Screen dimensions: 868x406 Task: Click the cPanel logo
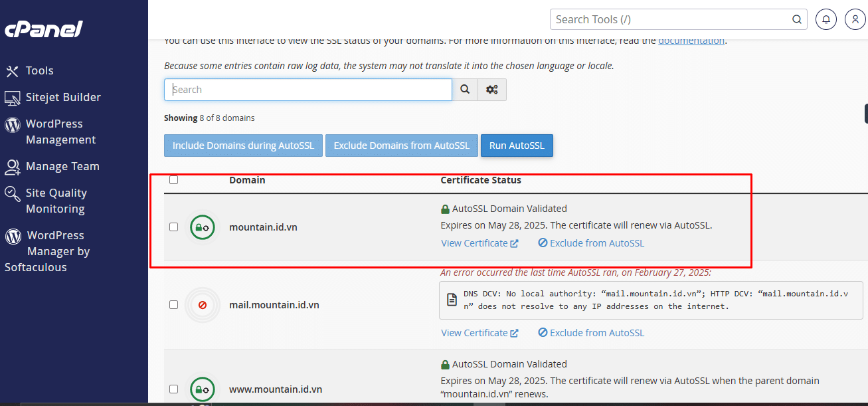(x=43, y=29)
